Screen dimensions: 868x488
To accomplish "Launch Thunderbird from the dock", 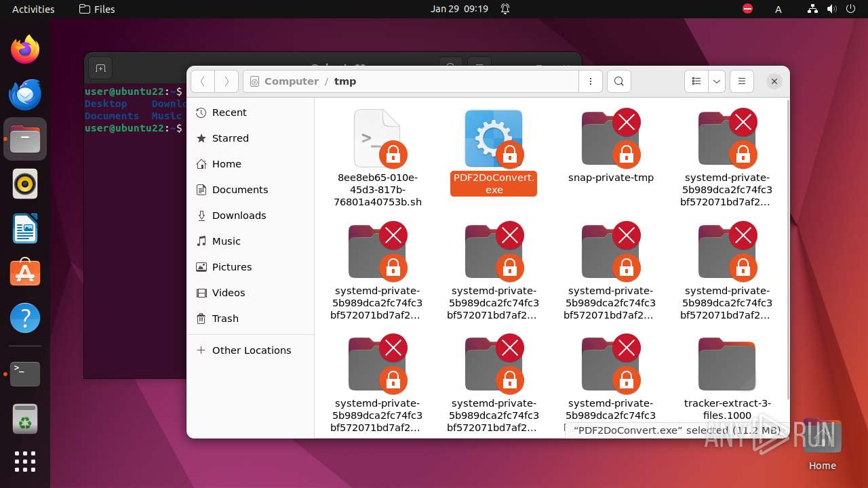I will click(x=25, y=94).
